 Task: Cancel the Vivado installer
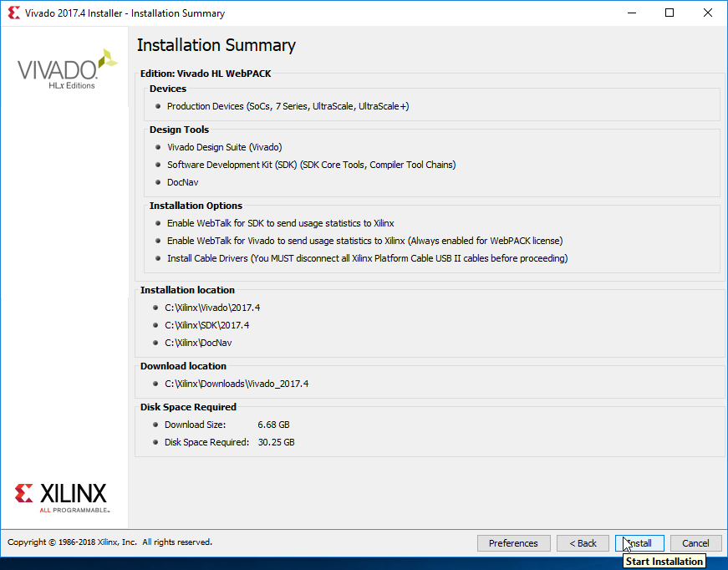click(x=695, y=543)
